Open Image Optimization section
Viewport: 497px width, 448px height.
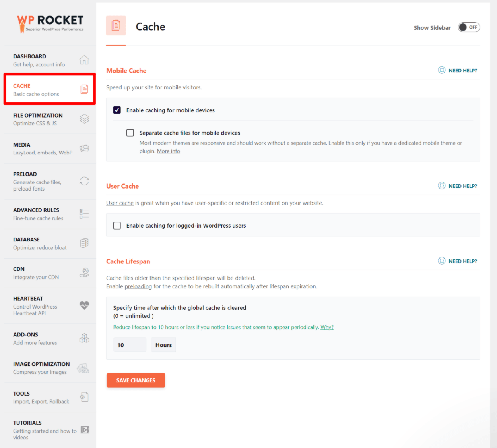point(50,368)
